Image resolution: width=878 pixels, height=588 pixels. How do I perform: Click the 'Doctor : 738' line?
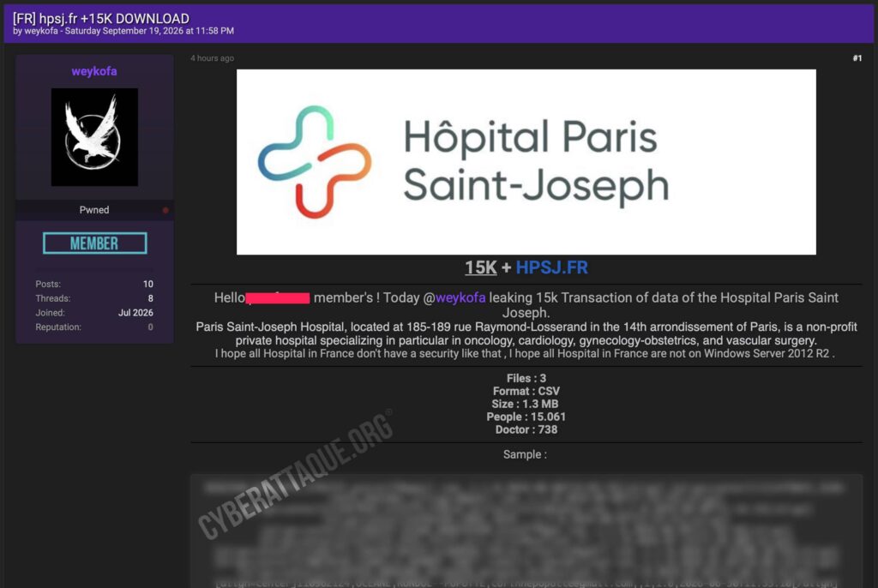coord(526,430)
